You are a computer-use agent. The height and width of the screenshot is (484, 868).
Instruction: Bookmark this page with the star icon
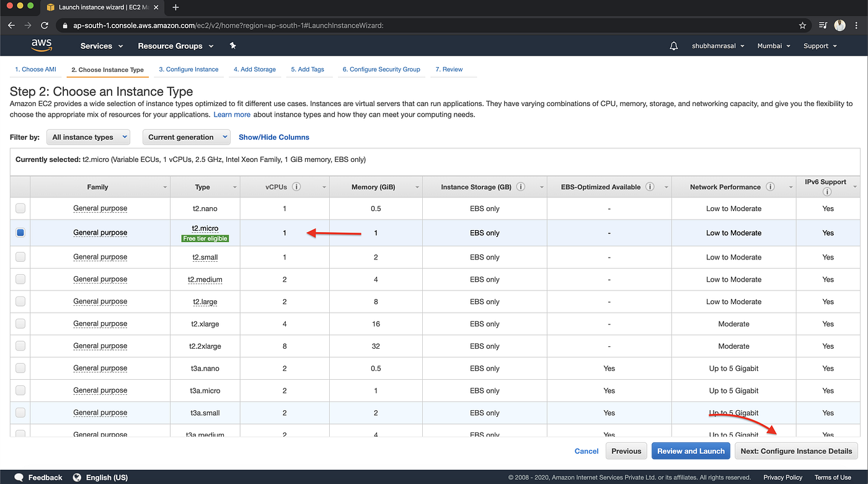tap(802, 25)
